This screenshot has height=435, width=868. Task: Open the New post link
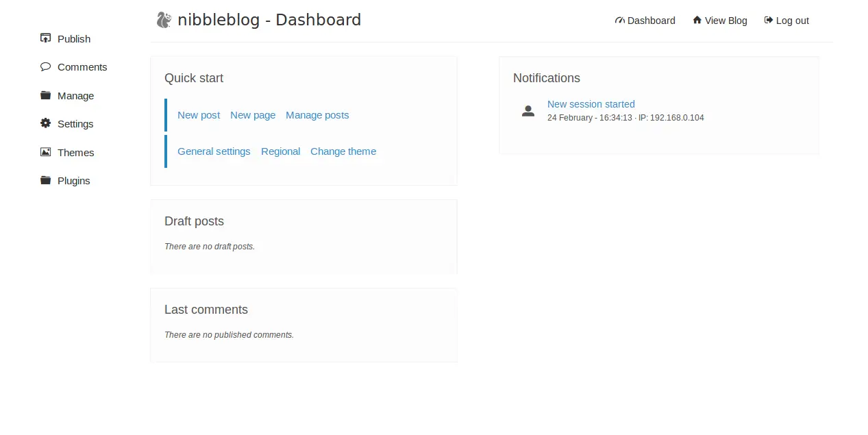point(199,115)
